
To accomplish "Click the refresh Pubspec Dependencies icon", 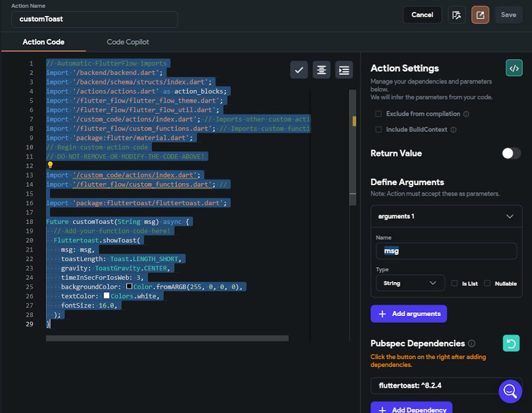I will pyautogui.click(x=511, y=343).
